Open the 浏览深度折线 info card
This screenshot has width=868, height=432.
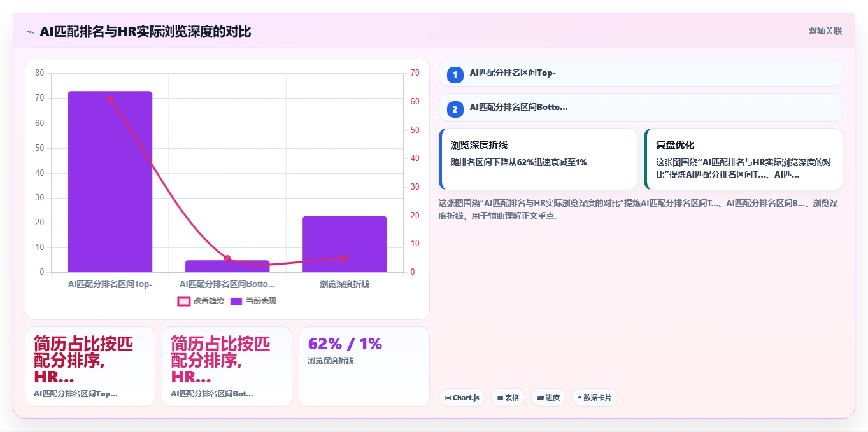pyautogui.click(x=538, y=159)
